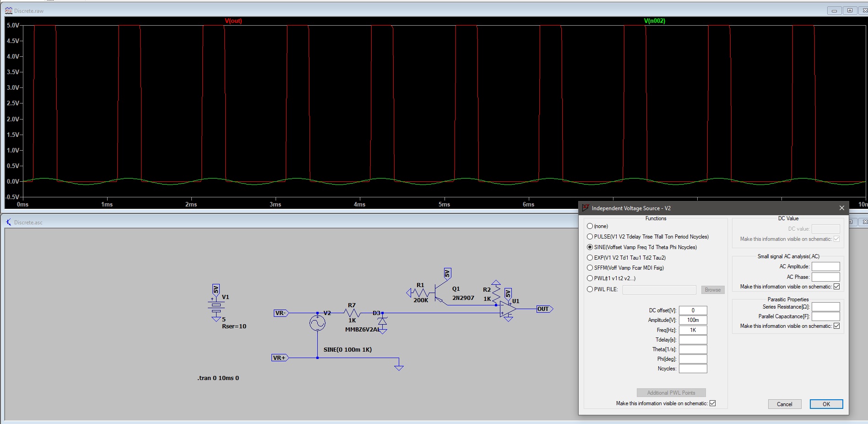
Task: Click the VR+ net label flag
Action: [280, 358]
